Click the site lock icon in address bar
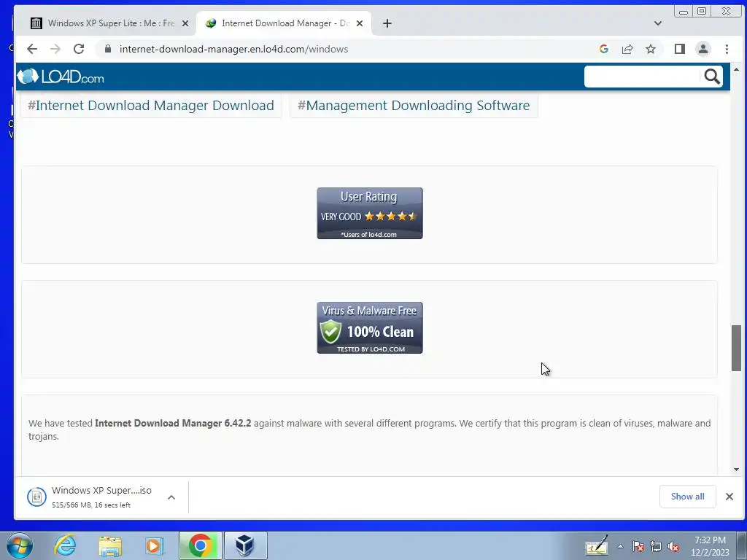The height and width of the screenshot is (560, 747). click(x=108, y=49)
